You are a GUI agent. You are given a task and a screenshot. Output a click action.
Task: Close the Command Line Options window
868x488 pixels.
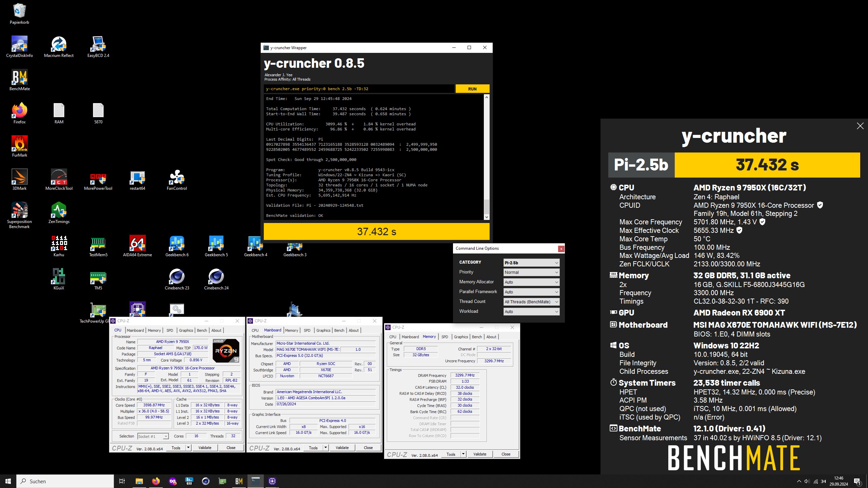(x=561, y=249)
